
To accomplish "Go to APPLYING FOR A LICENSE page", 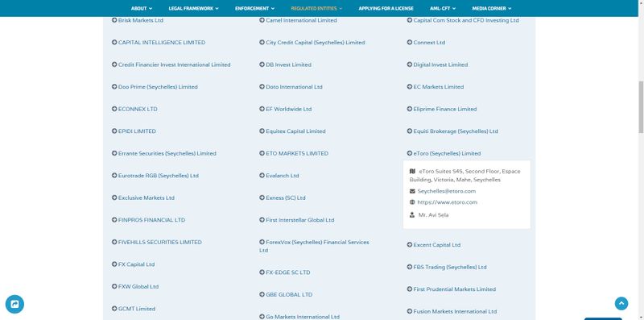I will click(x=386, y=8).
